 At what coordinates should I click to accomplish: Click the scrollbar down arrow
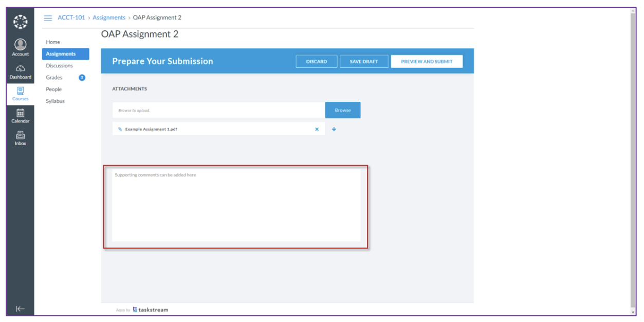633,312
